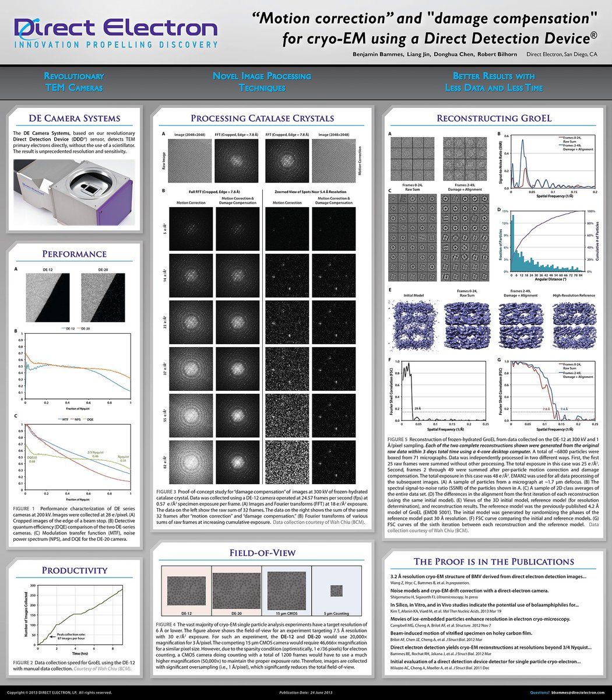Click the 'Initial evaluation of a direct detection device' reference
The width and height of the screenshot is (612, 700).
[x=485, y=664]
